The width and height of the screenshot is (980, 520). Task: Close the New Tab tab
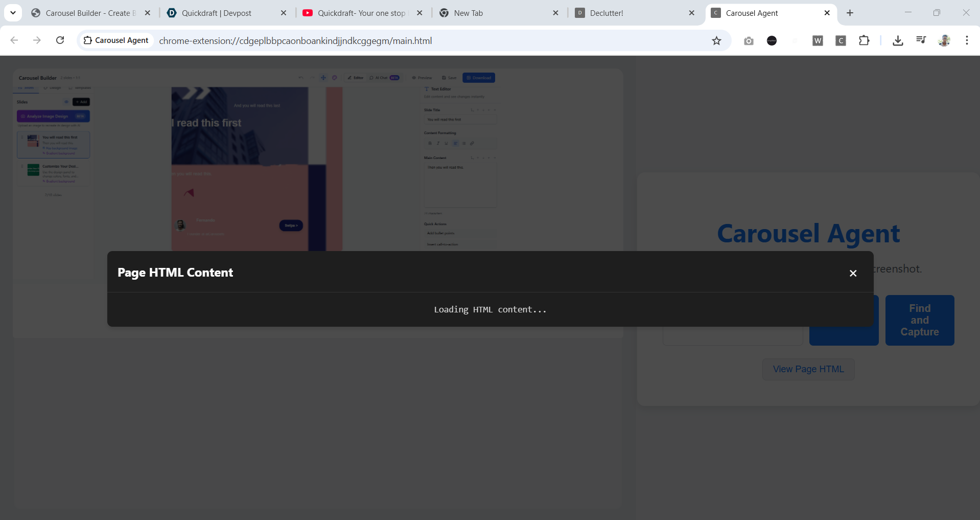tap(556, 13)
